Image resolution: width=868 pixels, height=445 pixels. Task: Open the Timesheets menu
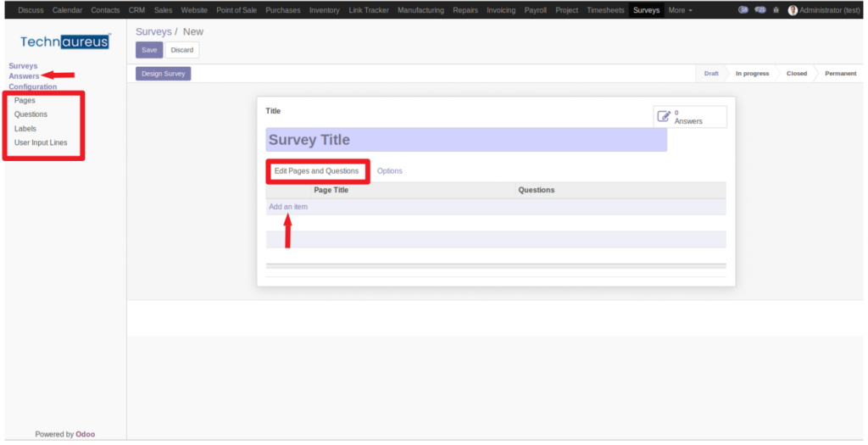605,10
